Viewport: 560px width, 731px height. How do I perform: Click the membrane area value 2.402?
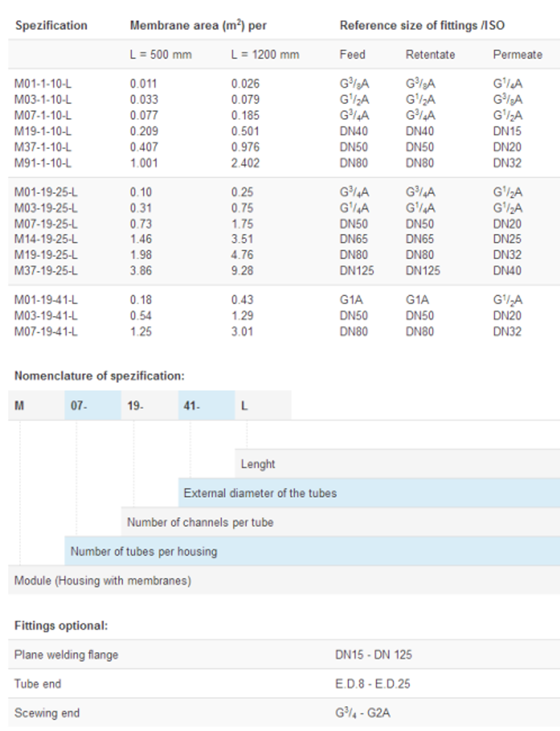pos(245,163)
